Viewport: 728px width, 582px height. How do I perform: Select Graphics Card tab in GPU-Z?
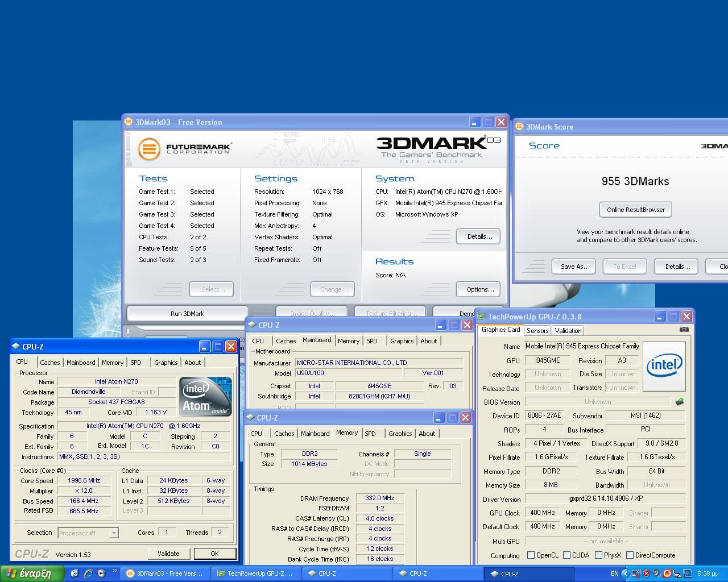(500, 330)
